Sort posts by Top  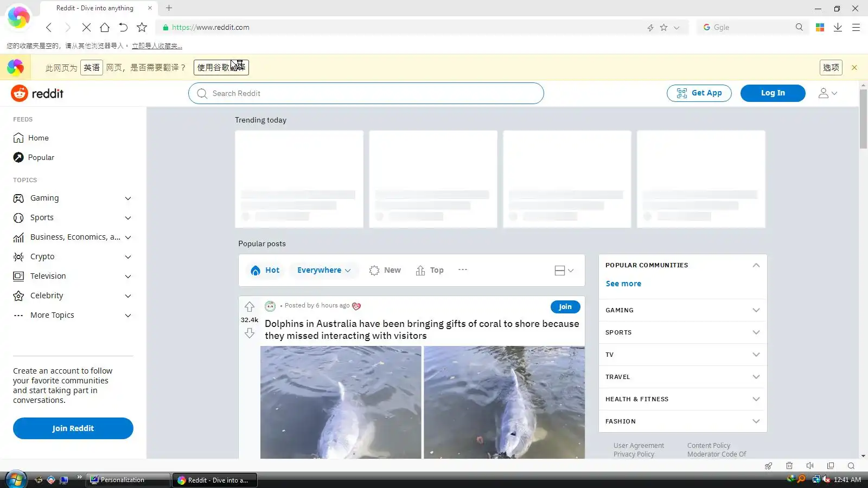point(430,270)
